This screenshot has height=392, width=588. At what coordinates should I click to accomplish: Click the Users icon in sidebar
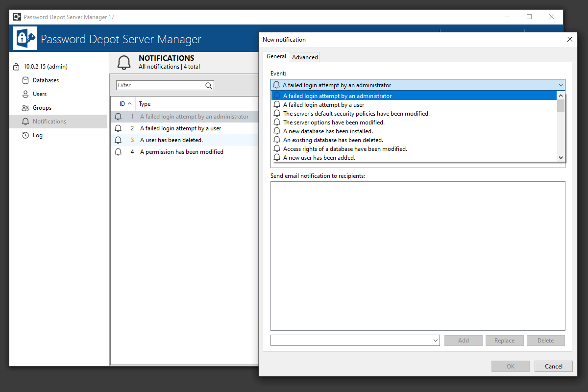point(25,94)
